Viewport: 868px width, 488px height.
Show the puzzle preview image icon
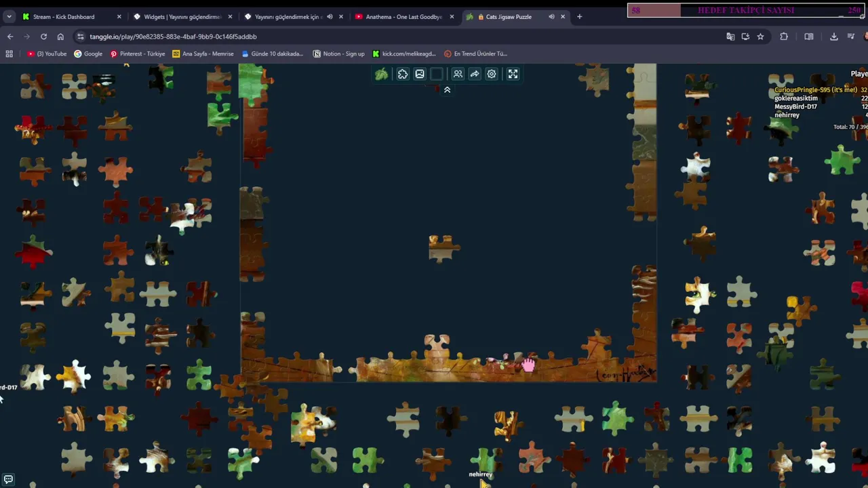[420, 74]
